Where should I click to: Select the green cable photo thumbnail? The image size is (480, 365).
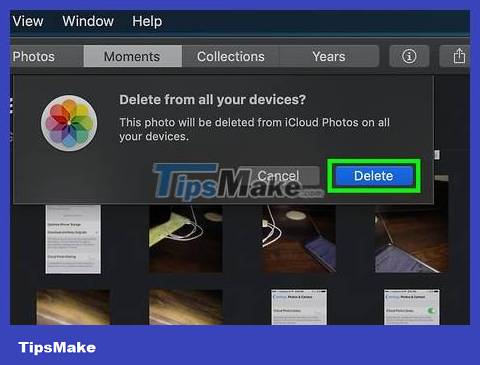(x=186, y=239)
